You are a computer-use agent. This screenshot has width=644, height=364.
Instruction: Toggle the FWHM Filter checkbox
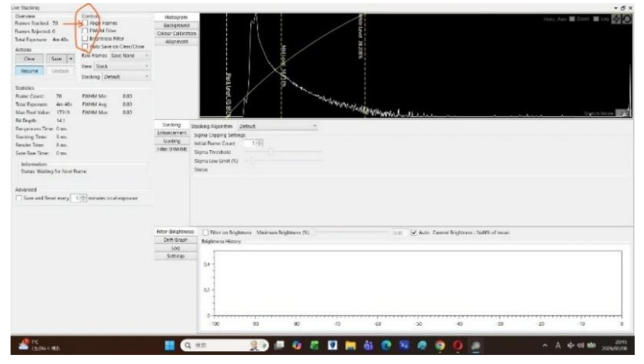pos(85,30)
